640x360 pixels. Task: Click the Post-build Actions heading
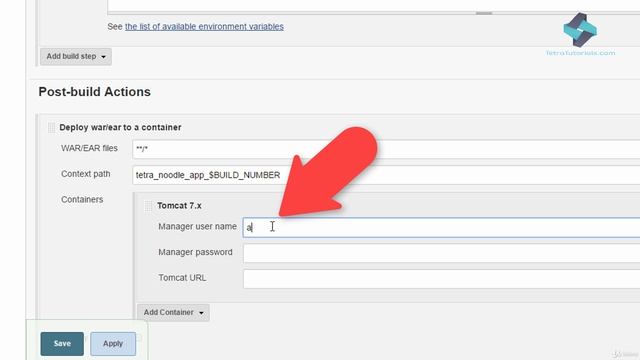coord(95,92)
